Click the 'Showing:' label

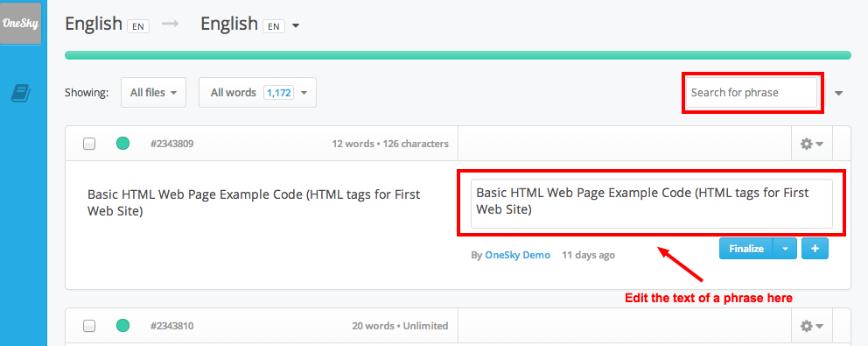[87, 93]
